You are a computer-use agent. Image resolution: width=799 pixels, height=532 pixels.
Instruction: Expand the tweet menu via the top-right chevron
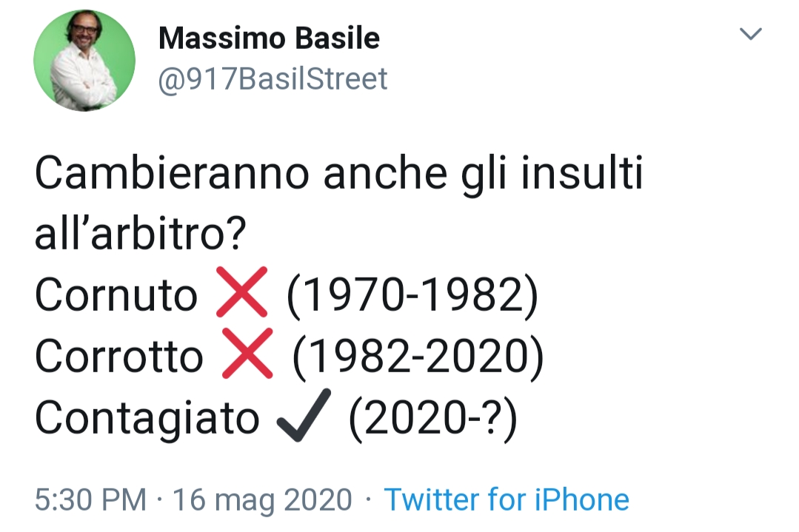[752, 33]
